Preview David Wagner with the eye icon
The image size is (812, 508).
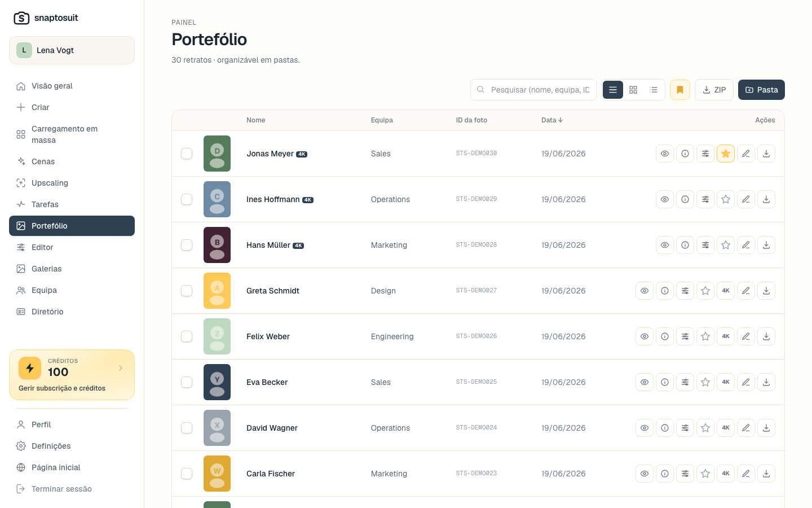pos(645,428)
